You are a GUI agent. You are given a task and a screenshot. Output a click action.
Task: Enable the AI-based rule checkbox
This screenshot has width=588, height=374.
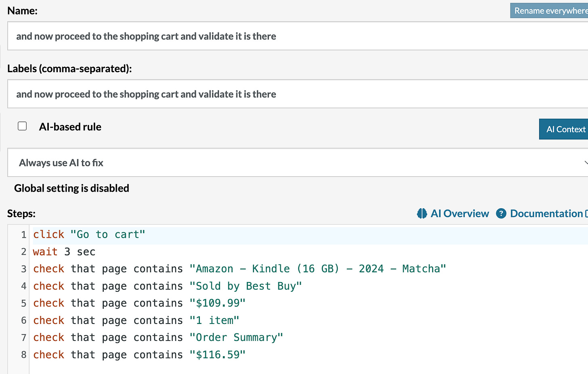22,126
